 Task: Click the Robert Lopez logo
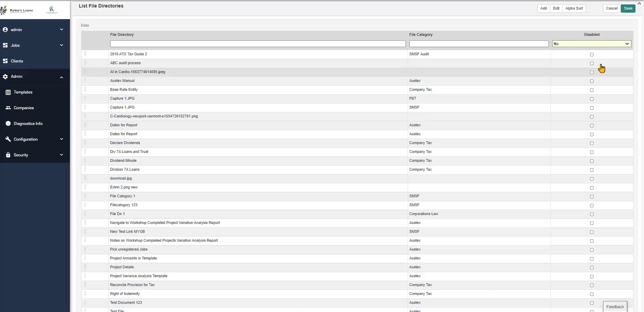(x=17, y=10)
